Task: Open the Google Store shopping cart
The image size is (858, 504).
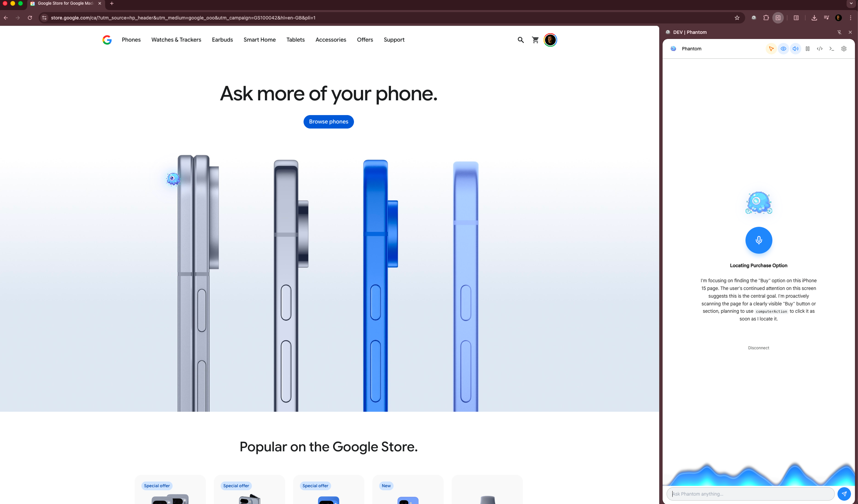Action: click(535, 40)
